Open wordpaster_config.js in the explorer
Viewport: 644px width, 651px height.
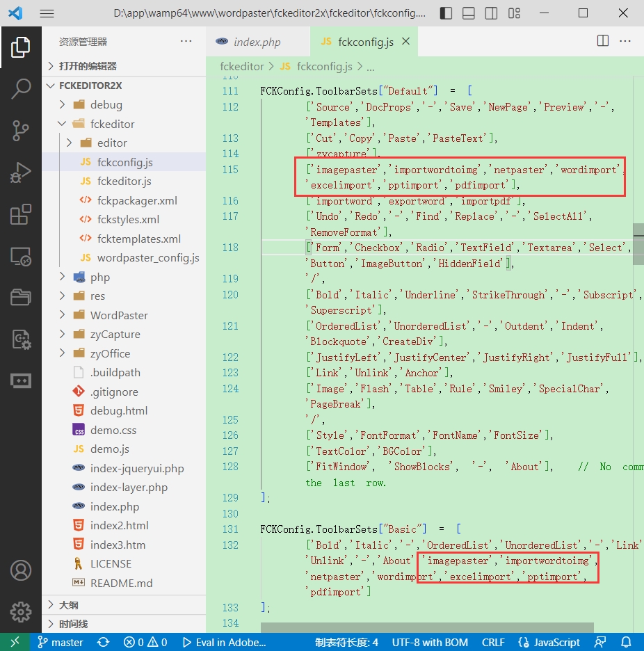147,257
